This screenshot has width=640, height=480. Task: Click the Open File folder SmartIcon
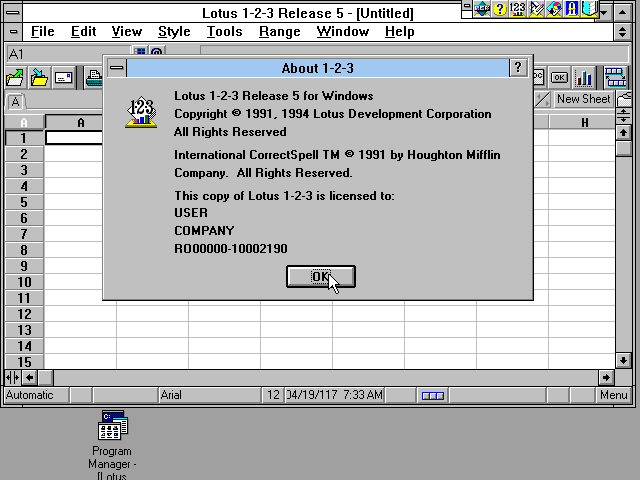click(15, 78)
